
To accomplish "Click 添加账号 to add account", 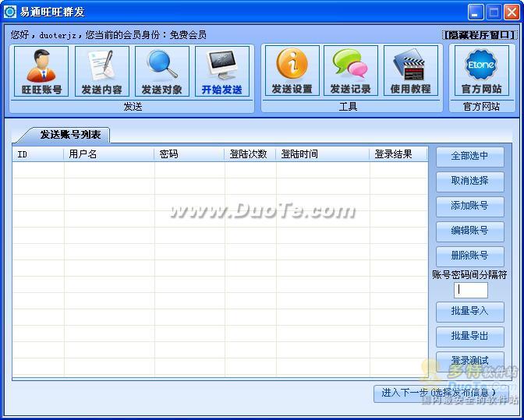I will click(469, 206).
